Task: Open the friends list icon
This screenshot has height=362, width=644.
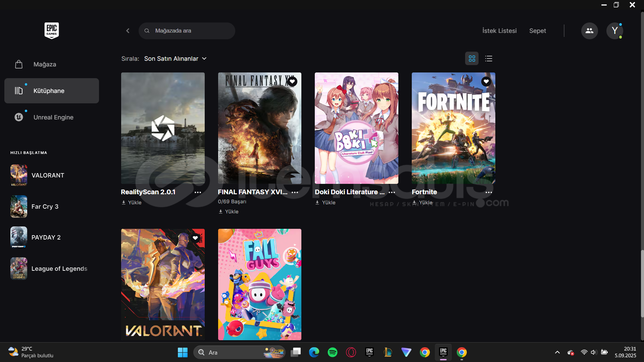Action: [x=589, y=31]
